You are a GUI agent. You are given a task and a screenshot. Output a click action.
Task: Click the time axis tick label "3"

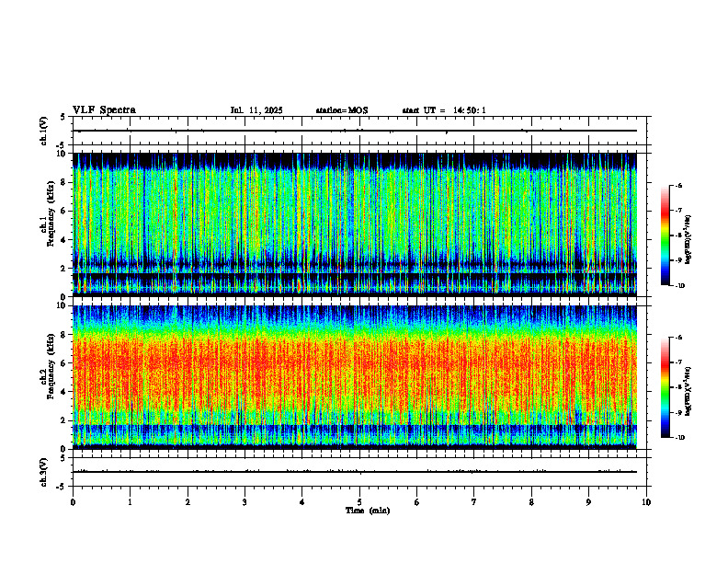click(245, 502)
